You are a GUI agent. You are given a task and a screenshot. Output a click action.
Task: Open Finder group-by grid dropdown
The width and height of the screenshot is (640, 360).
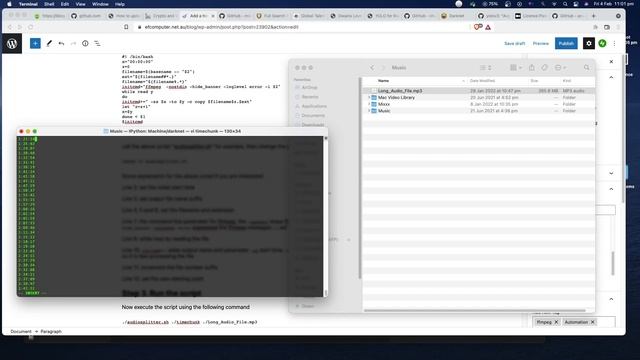(x=516, y=68)
